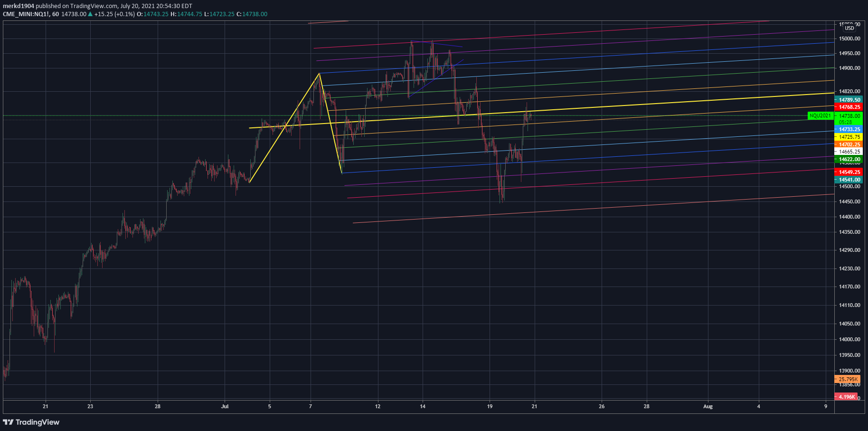Click the 26 date on time axis
Image resolution: width=868 pixels, height=431 pixels.
point(602,406)
